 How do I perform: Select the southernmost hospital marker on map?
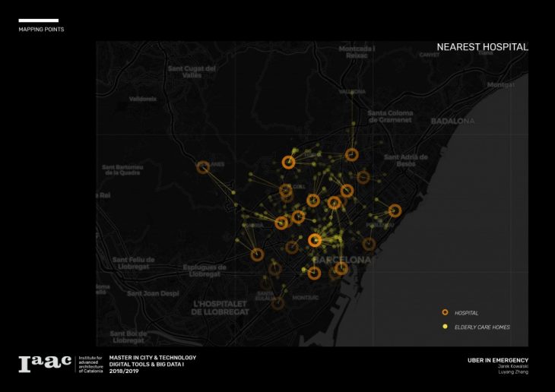tap(278, 303)
